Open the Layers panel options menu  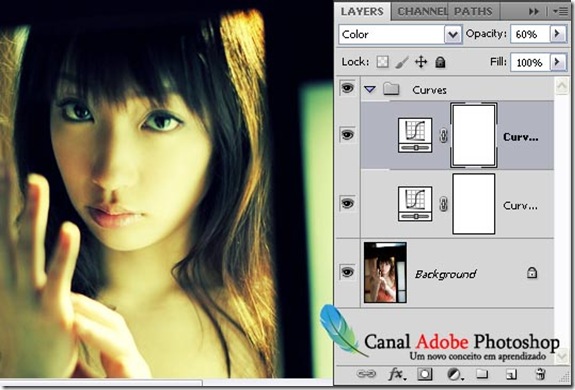[x=560, y=12]
